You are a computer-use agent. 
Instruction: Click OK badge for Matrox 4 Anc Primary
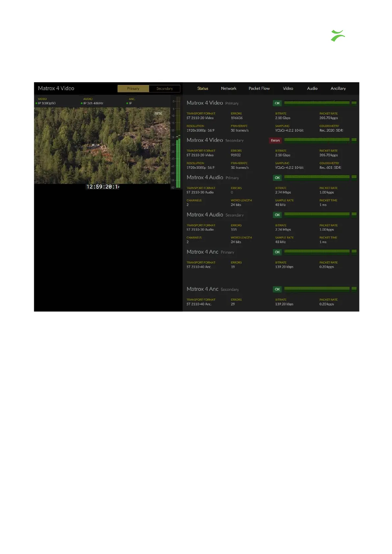point(277,252)
